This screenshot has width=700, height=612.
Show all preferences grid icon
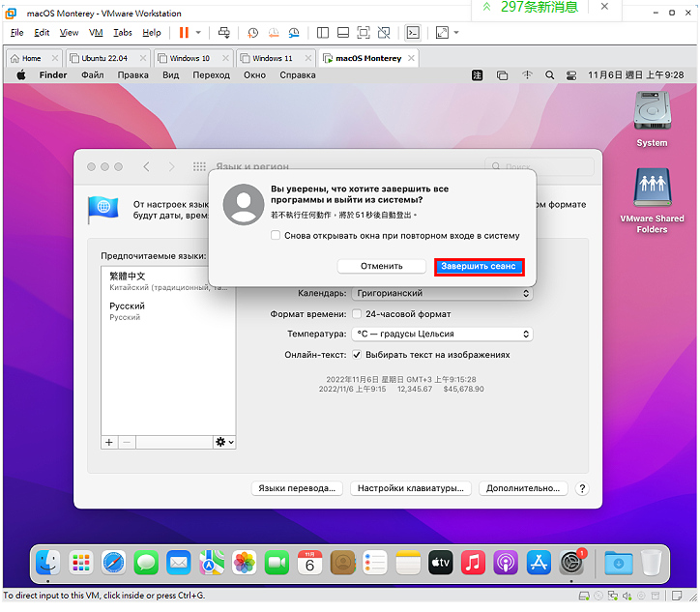[199, 166]
